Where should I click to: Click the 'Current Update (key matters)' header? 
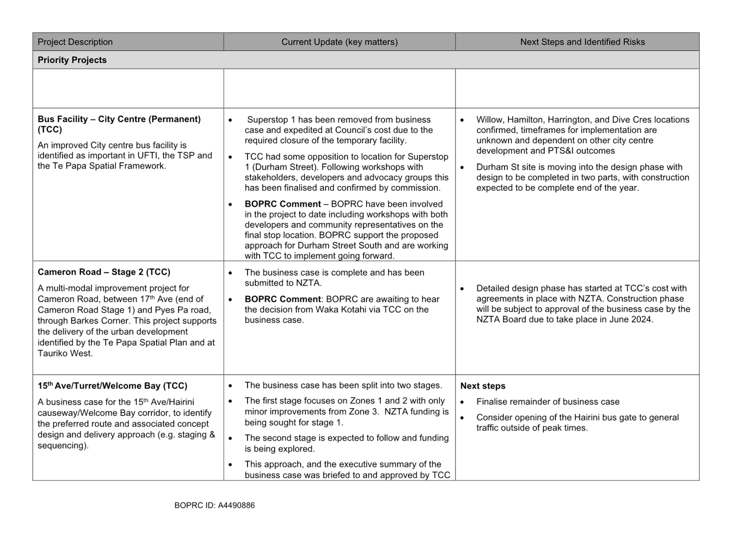[340, 42]
